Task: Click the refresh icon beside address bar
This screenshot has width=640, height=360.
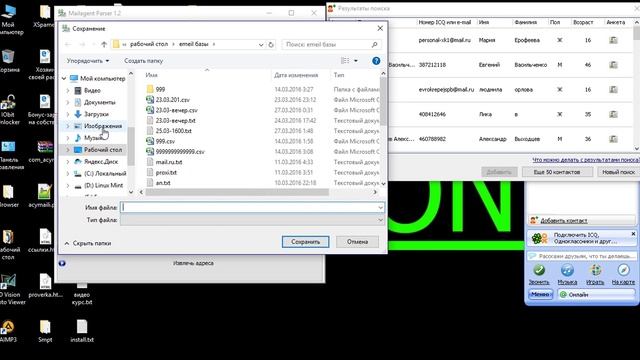Action: point(271,44)
